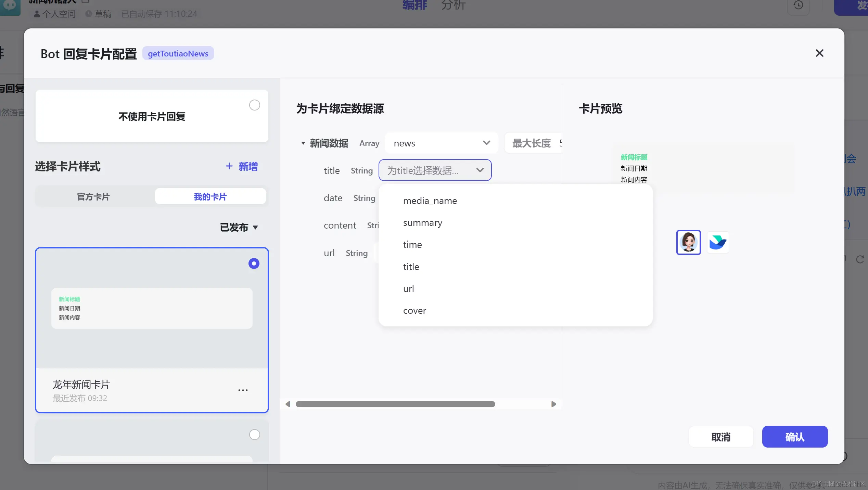Screen dimensions: 868x490
Task: Choose the summary option in dropdown list
Action: tap(423, 223)
